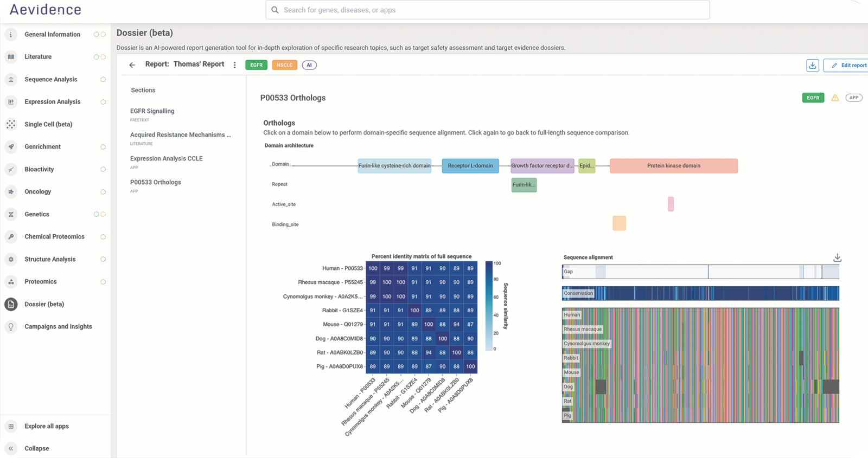Select the P00533 Orthologs section
The width and height of the screenshot is (868, 458).
pyautogui.click(x=156, y=183)
